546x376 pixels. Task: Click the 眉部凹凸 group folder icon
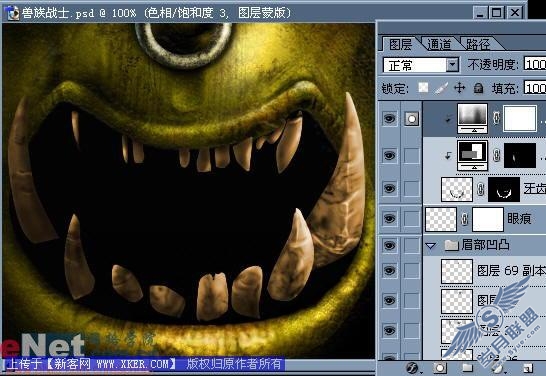[452, 245]
